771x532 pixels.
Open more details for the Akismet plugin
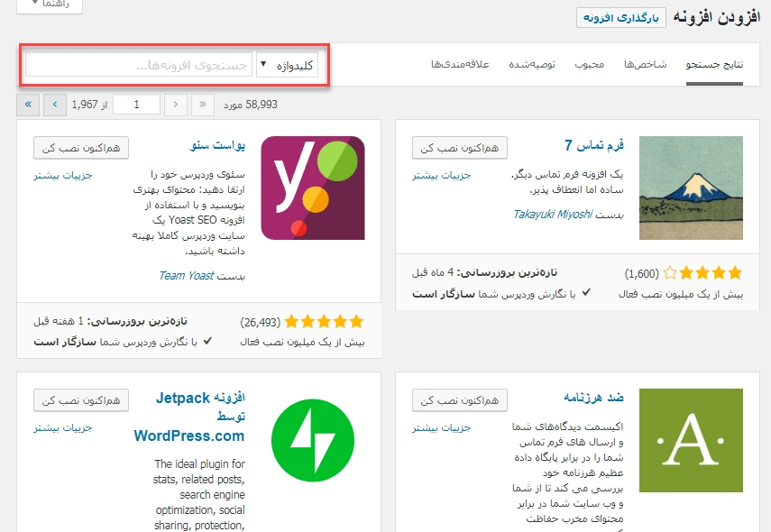(442, 427)
